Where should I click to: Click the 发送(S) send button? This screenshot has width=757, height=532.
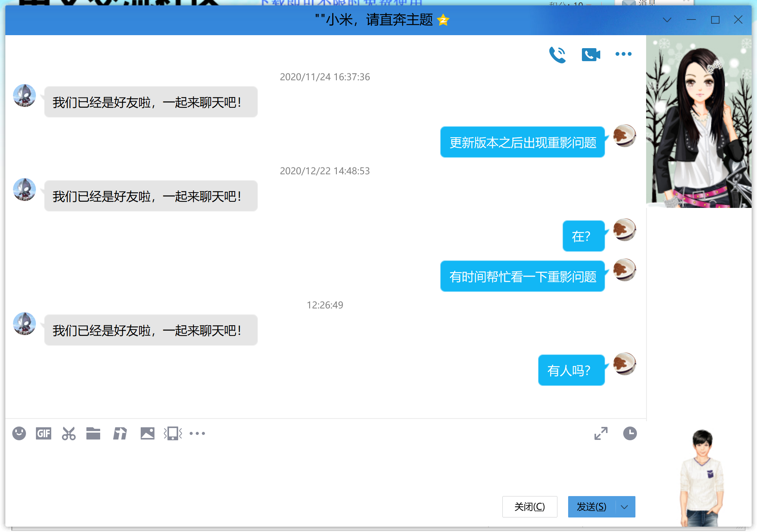(x=591, y=507)
